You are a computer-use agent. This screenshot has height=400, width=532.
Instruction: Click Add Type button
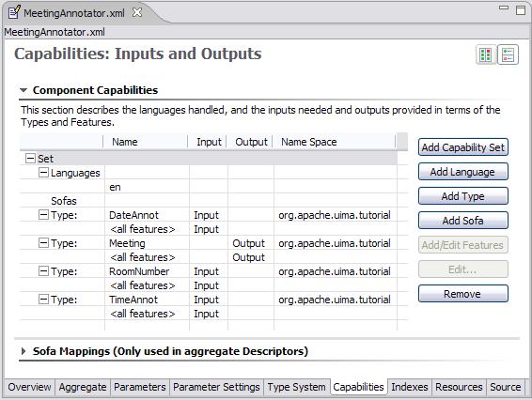[463, 196]
